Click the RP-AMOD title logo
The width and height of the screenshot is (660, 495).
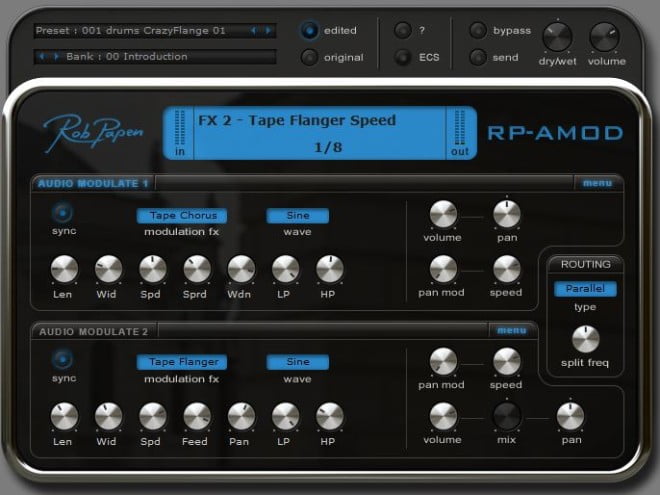[x=555, y=133]
